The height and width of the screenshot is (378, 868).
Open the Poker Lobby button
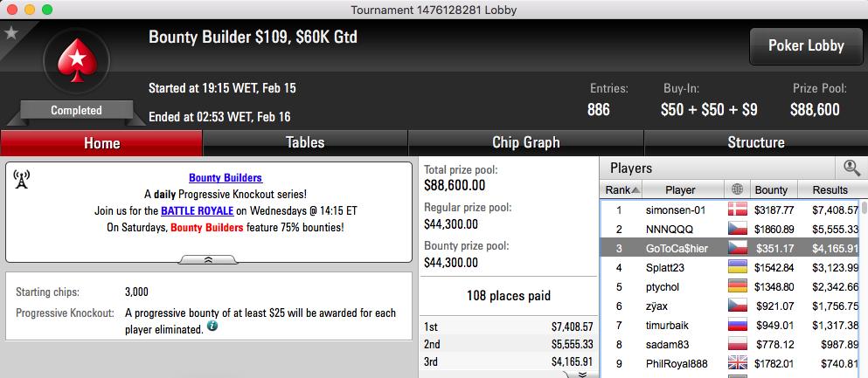click(806, 46)
